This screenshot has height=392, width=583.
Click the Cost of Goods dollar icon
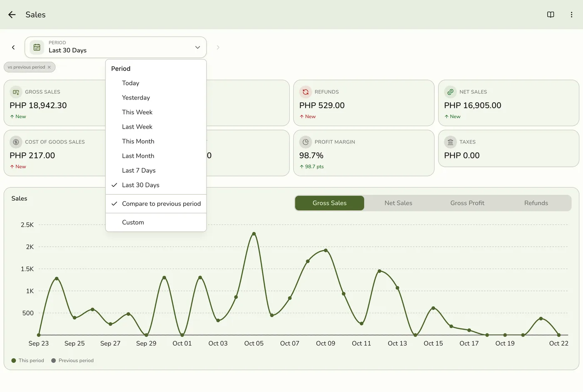pyautogui.click(x=16, y=142)
